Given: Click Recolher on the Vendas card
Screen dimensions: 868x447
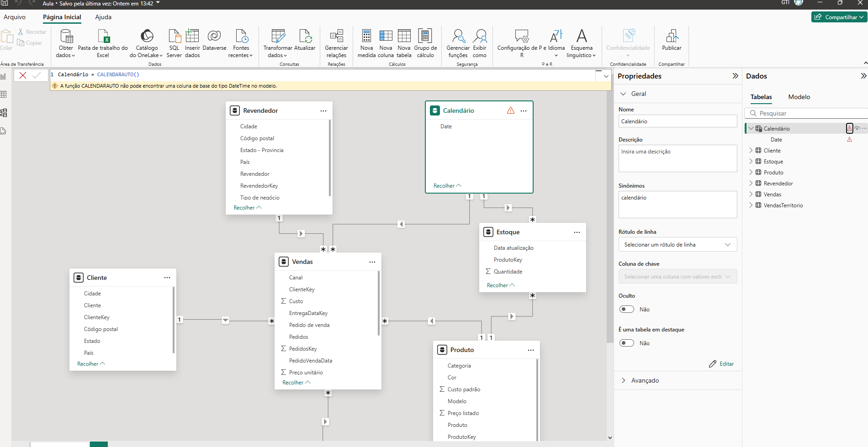Looking at the screenshot, I should (x=296, y=383).
